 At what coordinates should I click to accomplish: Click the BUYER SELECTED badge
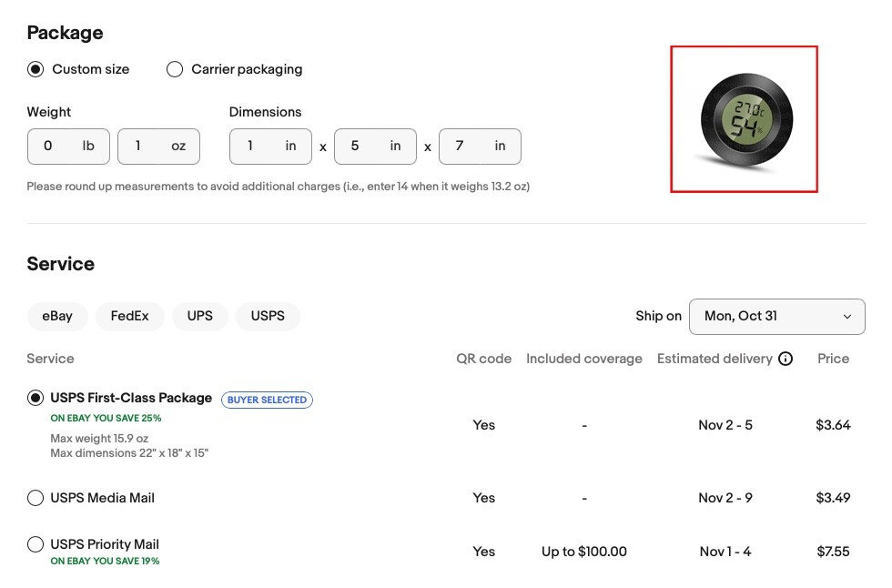tap(267, 400)
